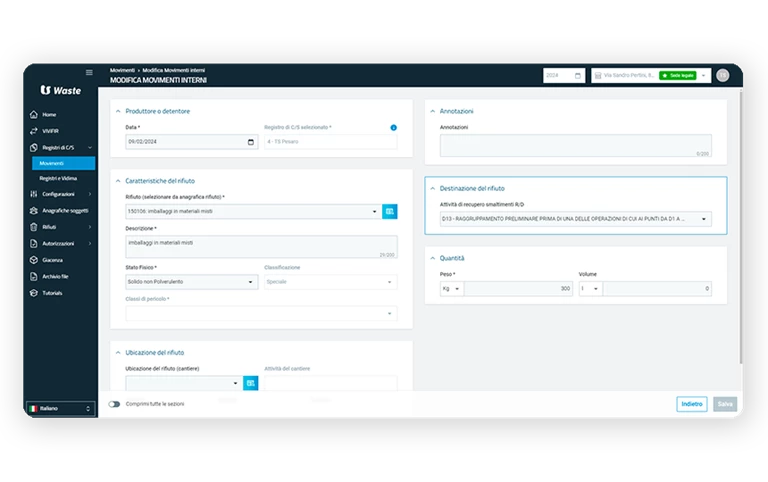768x482 pixels.
Task: Click the VIVIFIR arrows icon
Action: click(x=34, y=131)
